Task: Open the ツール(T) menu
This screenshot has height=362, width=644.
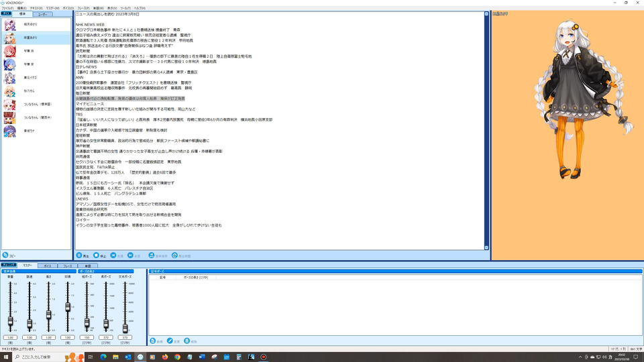Action: 125,8
